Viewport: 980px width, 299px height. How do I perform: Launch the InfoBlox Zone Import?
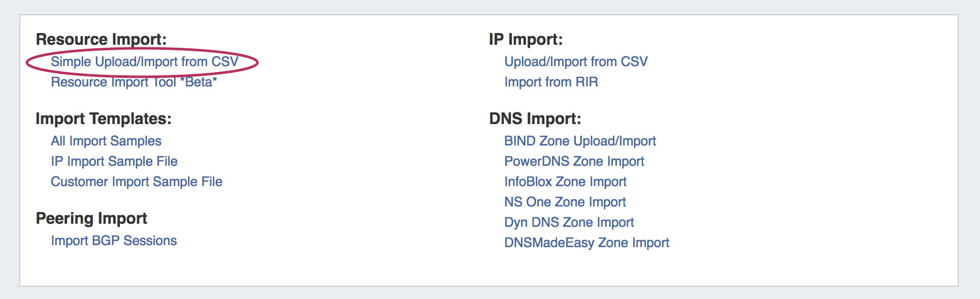(x=565, y=182)
